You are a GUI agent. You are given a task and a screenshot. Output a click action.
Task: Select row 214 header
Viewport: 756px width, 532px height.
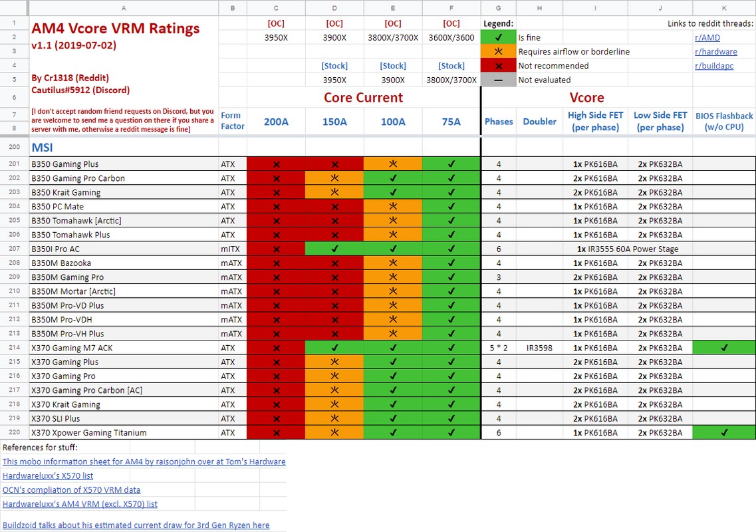14,348
